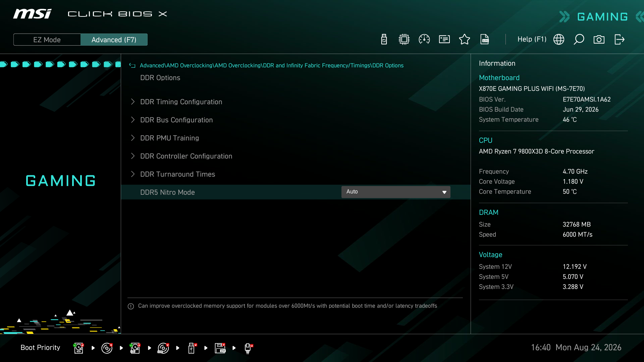Switch to Advanced (F7) mode
This screenshot has width=644, height=362.
tap(114, 40)
